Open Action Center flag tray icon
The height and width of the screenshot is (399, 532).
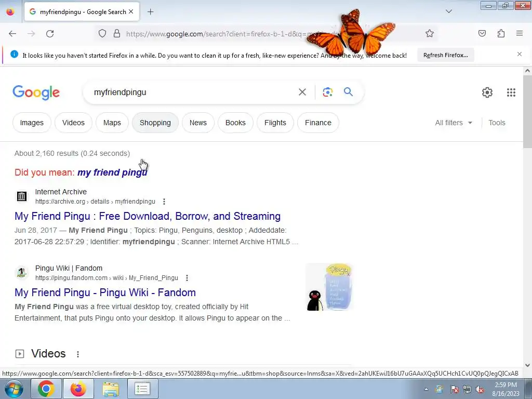pyautogui.click(x=454, y=389)
